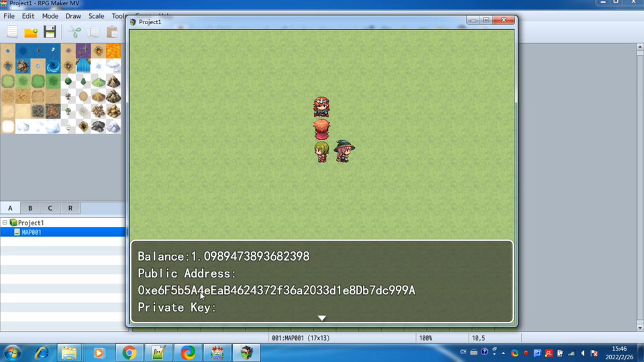Collapse the Project1 tree node
This screenshot has height=362, width=644.
coord(5,223)
